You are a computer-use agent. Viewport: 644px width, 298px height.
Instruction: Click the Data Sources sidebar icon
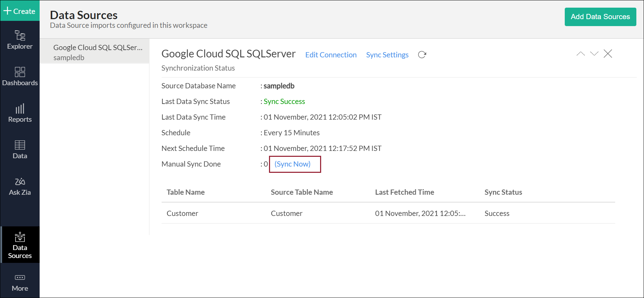[x=20, y=245]
